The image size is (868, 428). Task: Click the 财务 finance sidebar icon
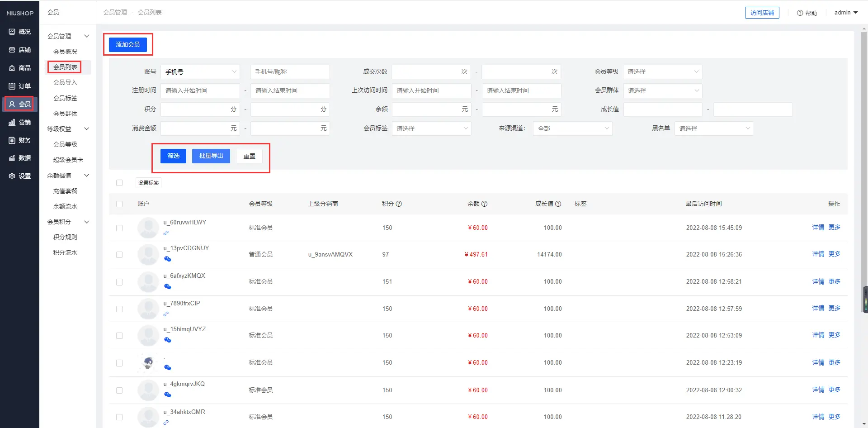(12, 140)
